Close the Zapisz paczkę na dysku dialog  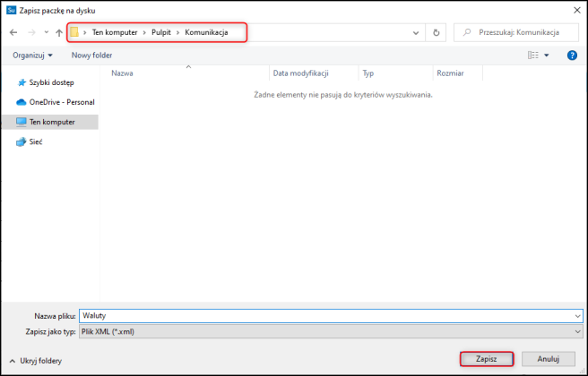pyautogui.click(x=576, y=11)
